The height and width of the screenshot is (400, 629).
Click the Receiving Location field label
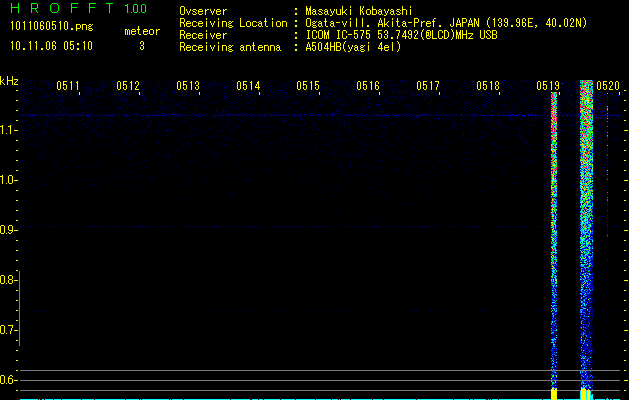point(233,23)
